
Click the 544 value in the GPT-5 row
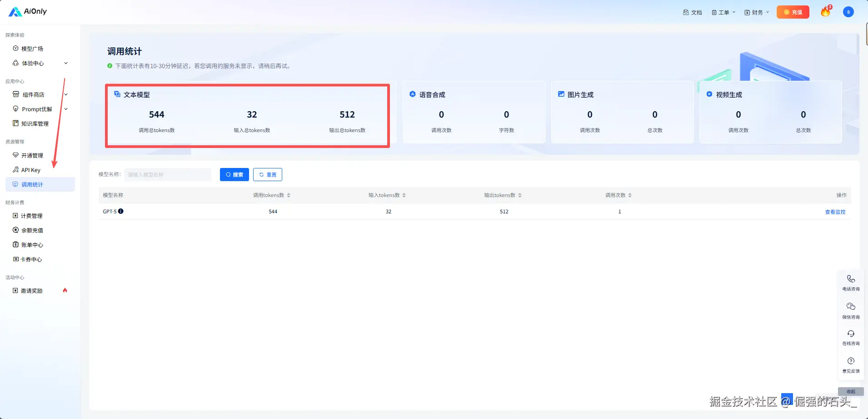pos(273,212)
